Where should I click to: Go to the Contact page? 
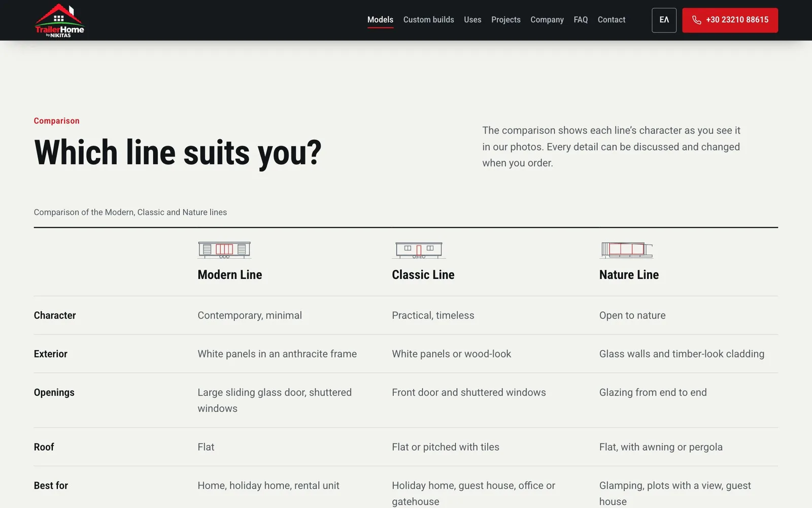click(611, 20)
